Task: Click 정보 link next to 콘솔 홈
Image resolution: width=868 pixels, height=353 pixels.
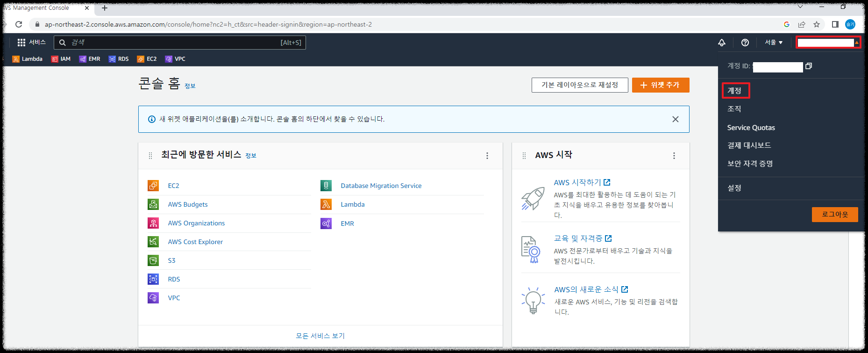Action: click(x=190, y=86)
